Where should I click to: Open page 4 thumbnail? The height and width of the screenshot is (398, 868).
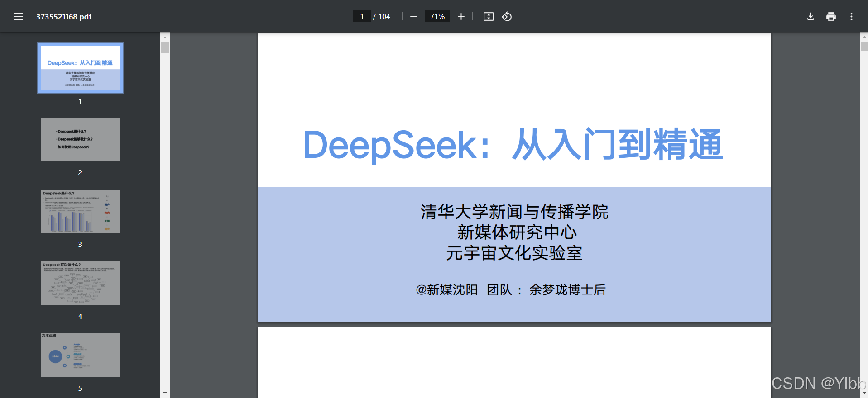click(80, 283)
